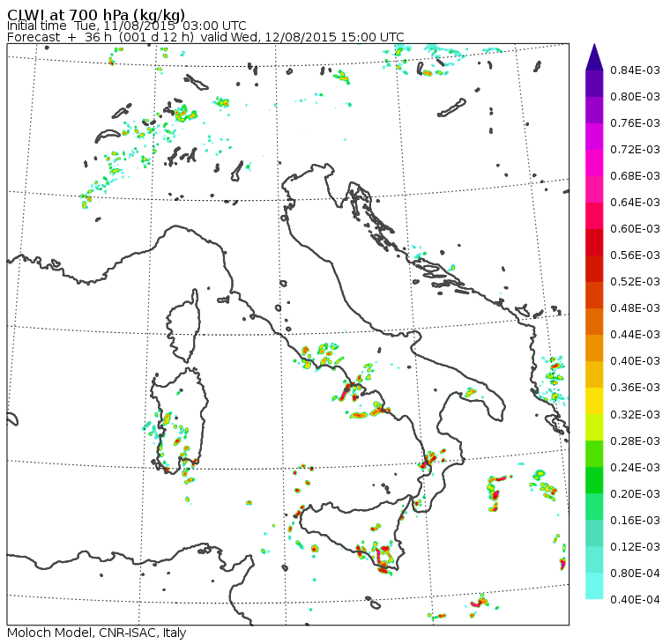Pick the yellow-green swatch between 0.28E-03 and 0.32E-03
Viewport: 670px width, 644px height.
(x=594, y=427)
